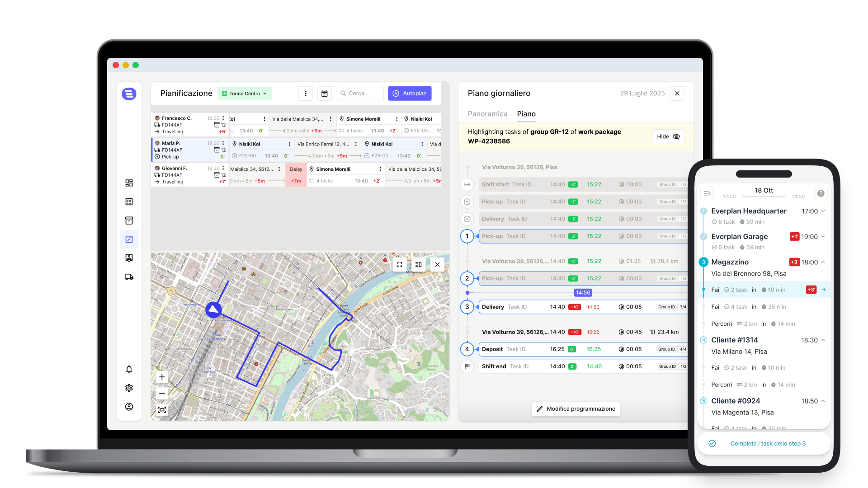Image resolution: width=868 pixels, height=488 pixels.
Task: Open the settings gear icon
Action: click(129, 388)
